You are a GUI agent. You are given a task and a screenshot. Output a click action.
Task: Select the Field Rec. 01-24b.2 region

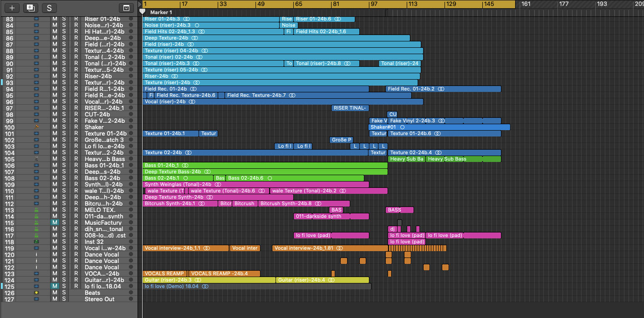[x=443, y=89]
